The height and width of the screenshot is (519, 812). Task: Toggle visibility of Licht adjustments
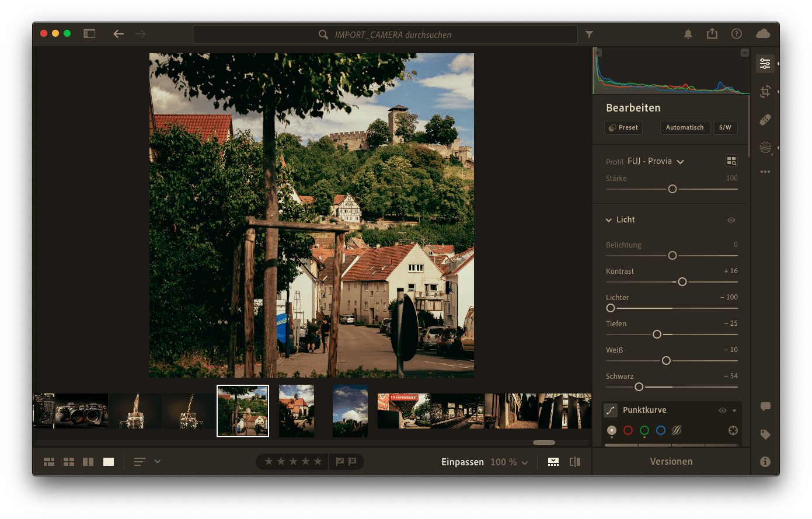click(x=731, y=220)
